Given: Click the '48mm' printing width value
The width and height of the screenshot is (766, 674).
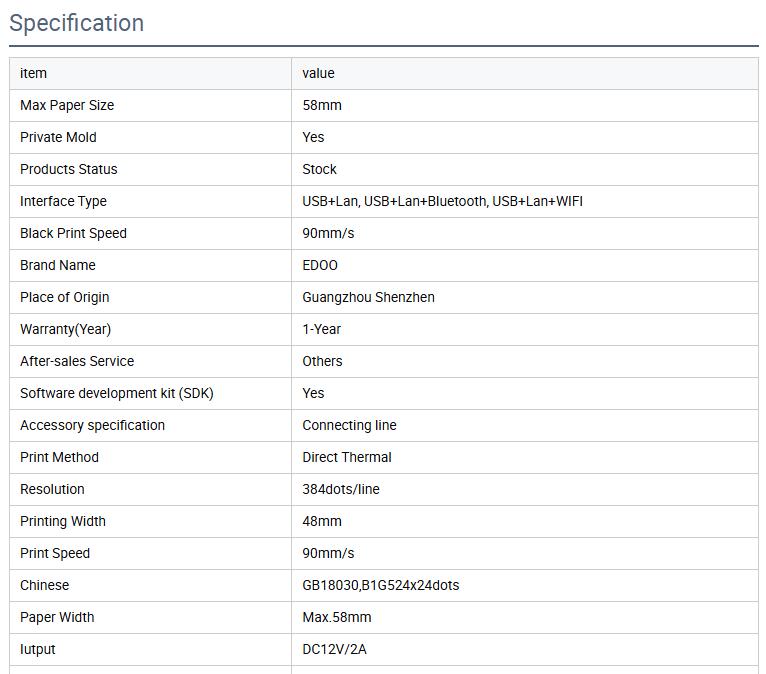Looking at the screenshot, I should (x=322, y=521).
